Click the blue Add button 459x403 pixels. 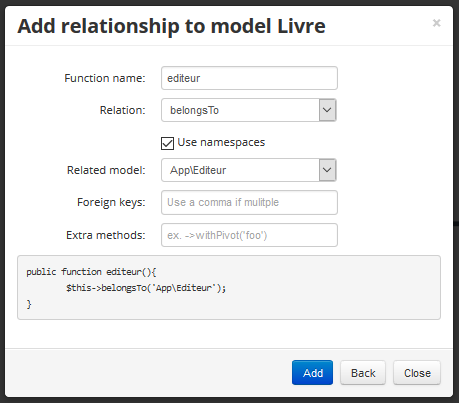(312, 373)
